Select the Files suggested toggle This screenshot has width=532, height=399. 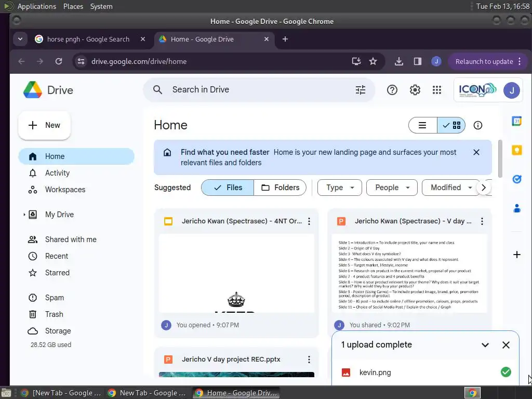228,188
